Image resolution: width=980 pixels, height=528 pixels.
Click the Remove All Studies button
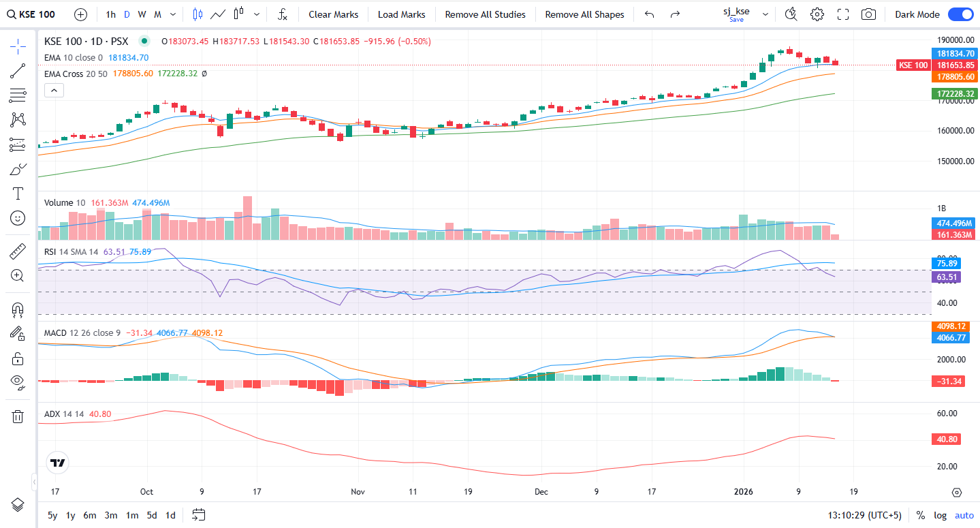pyautogui.click(x=485, y=14)
